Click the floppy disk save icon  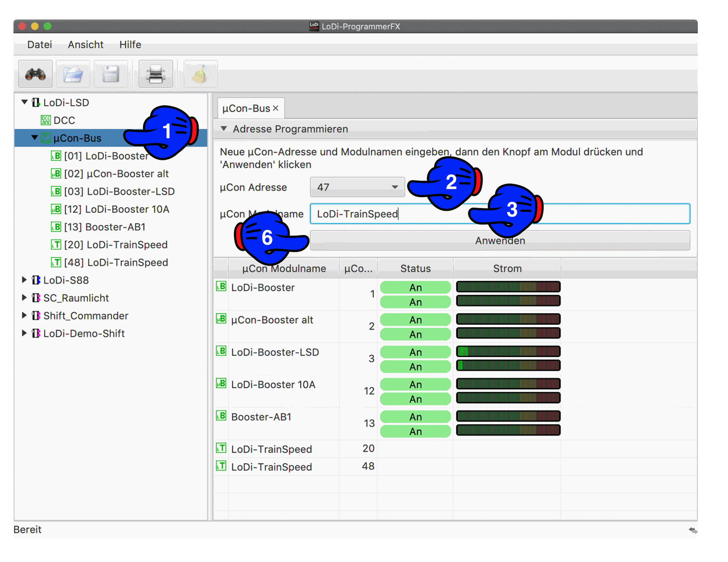pos(110,74)
